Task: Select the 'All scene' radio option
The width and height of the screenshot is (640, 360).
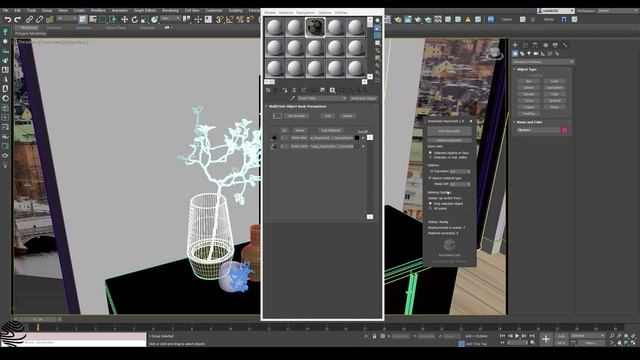Action: tap(430, 208)
